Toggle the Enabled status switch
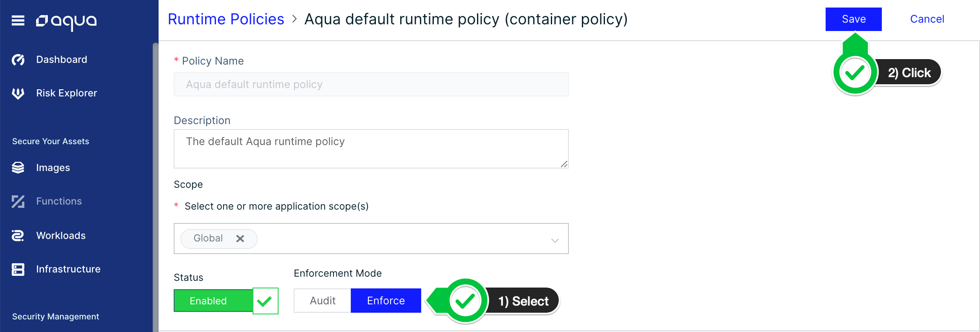980x332 pixels. point(226,301)
